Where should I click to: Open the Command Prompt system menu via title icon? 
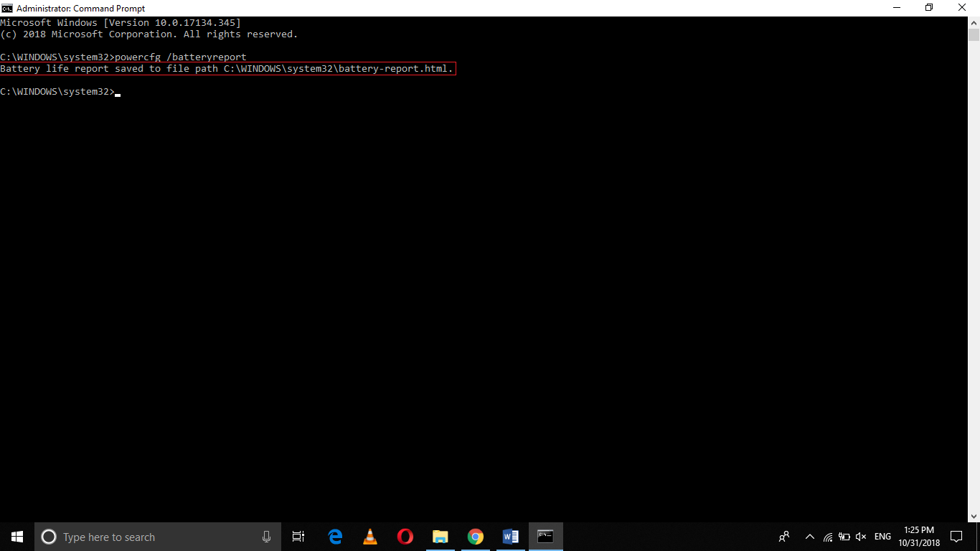[x=8, y=8]
